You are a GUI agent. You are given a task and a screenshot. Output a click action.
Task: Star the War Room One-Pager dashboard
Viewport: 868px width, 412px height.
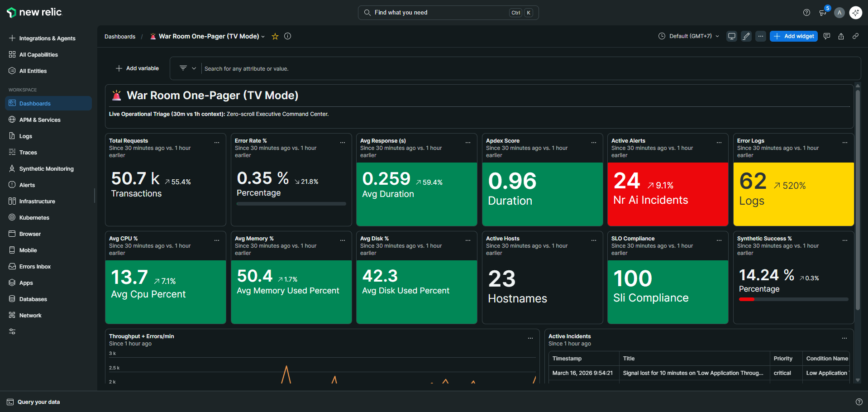pos(275,36)
